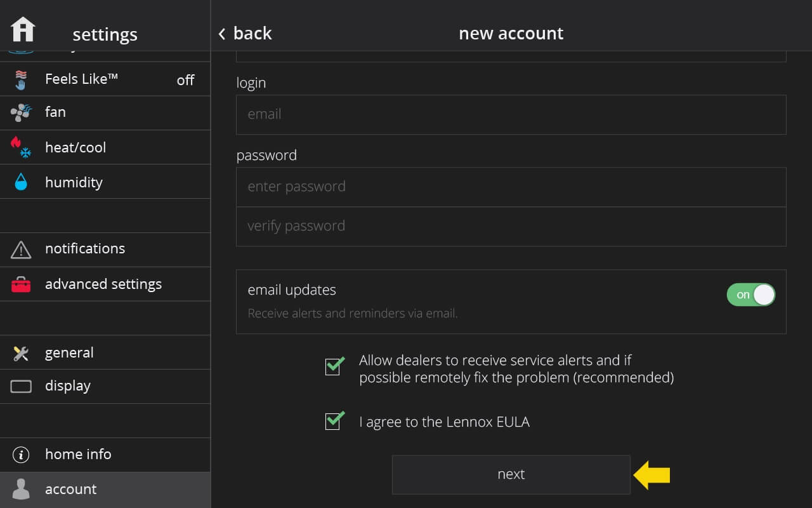Screen dimensions: 812x508
Task: Tap the home icon in top-left corner
Action: coord(23,29)
